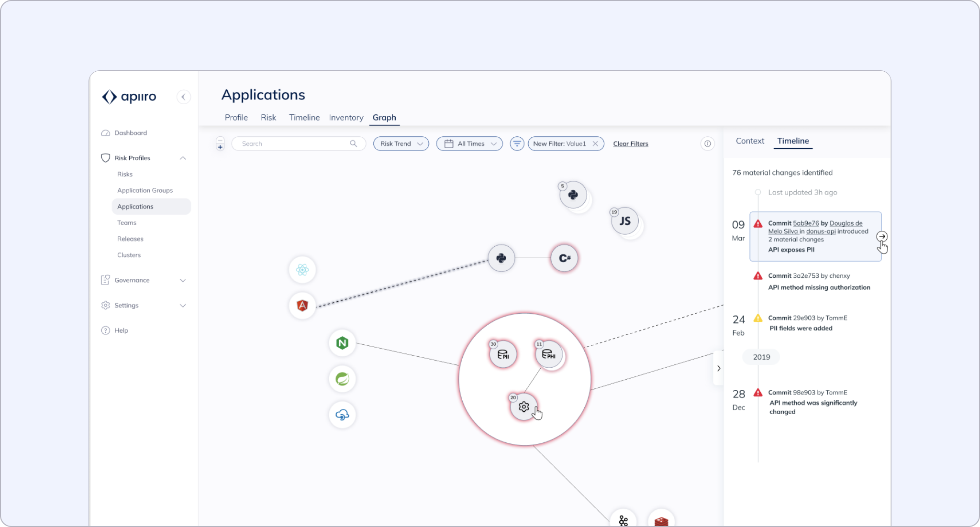This screenshot has width=980, height=527.
Task: Select Commit 29e903 by TommE entry
Action: point(808,323)
